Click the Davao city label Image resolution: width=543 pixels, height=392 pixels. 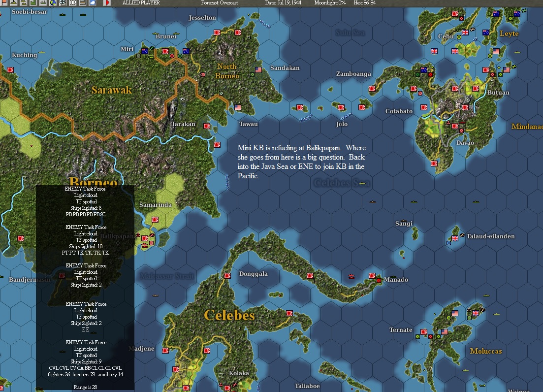[x=465, y=143]
